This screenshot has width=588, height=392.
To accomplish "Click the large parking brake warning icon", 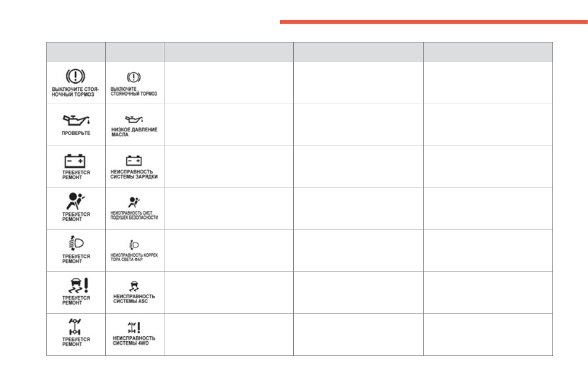I will pos(76,76).
